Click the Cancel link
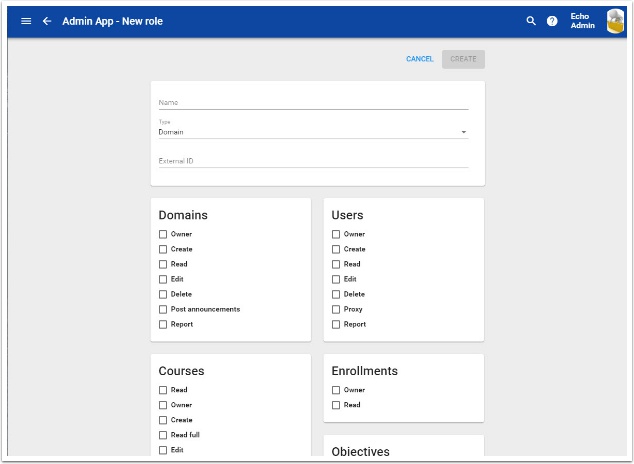This screenshot has height=464, width=634. point(419,59)
